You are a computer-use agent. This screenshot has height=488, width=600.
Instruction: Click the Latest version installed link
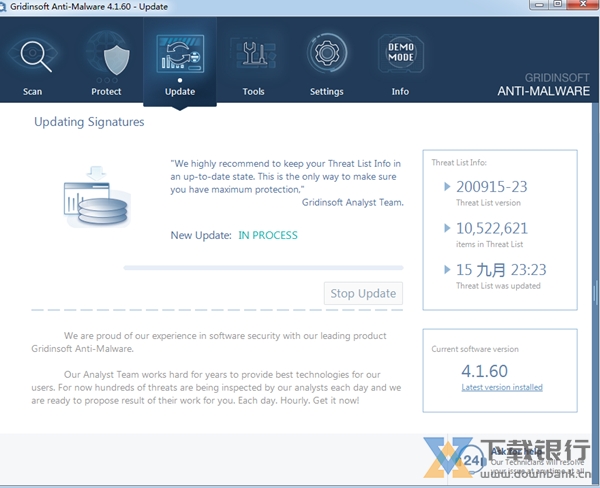(x=502, y=387)
